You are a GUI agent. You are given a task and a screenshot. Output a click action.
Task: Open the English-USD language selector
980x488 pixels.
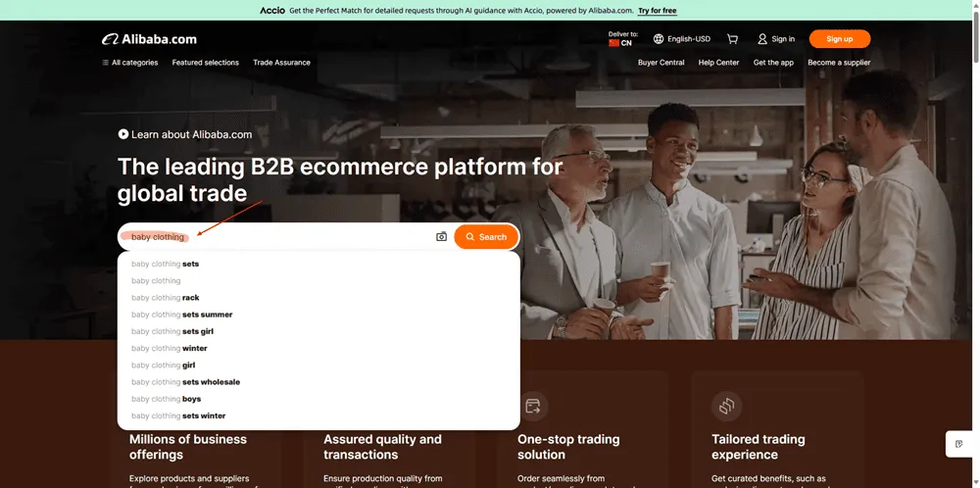tap(682, 39)
